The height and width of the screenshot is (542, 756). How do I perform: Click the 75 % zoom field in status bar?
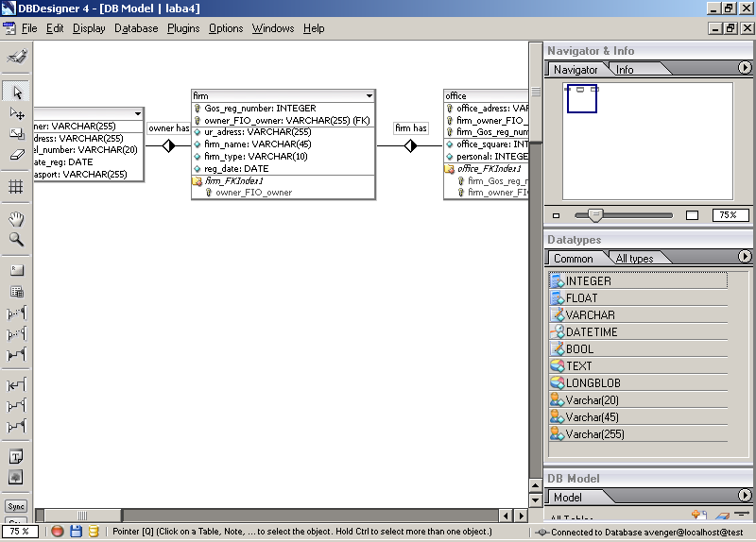point(20,532)
